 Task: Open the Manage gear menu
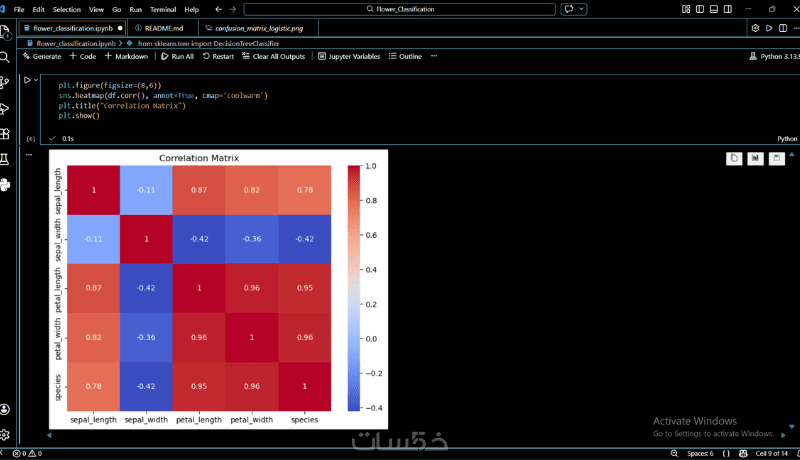tap(5, 435)
